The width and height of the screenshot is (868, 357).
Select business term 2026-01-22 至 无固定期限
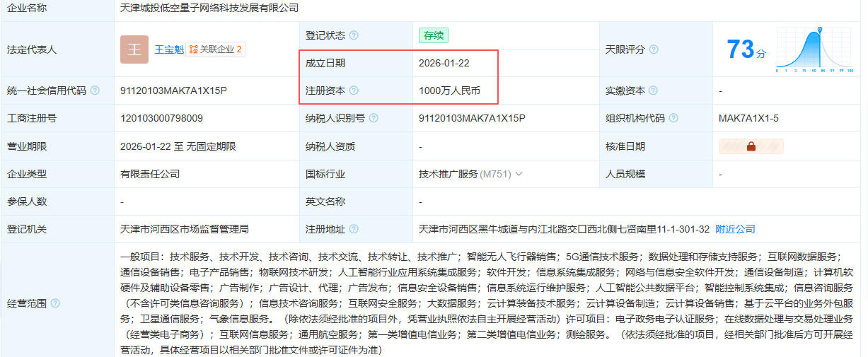point(178,146)
